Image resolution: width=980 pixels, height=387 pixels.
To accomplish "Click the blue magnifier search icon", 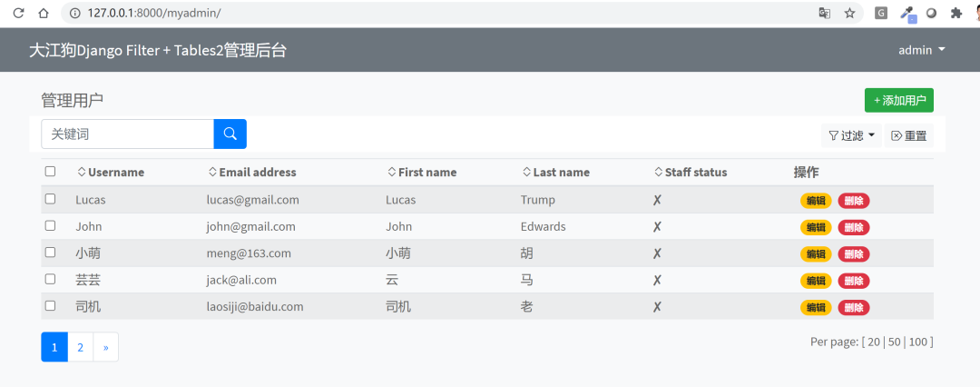I will pyautogui.click(x=230, y=134).
